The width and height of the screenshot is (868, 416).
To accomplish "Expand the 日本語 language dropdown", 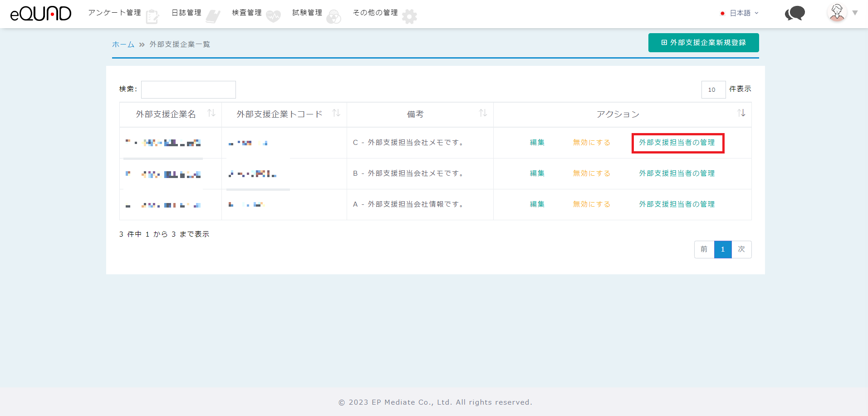I will point(740,13).
